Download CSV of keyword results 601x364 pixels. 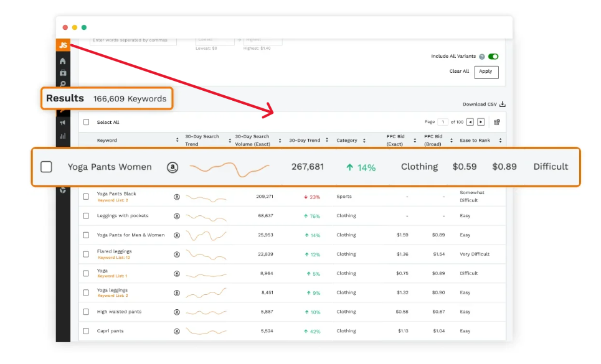484,104
